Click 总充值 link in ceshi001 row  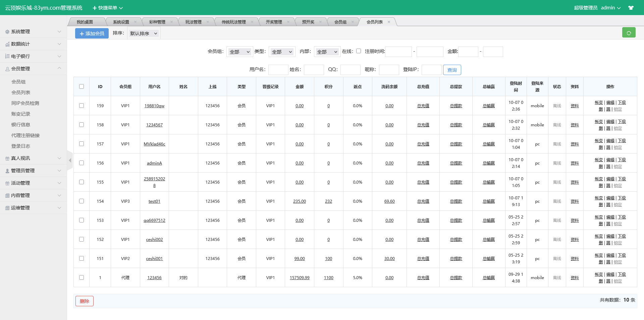[423, 258]
